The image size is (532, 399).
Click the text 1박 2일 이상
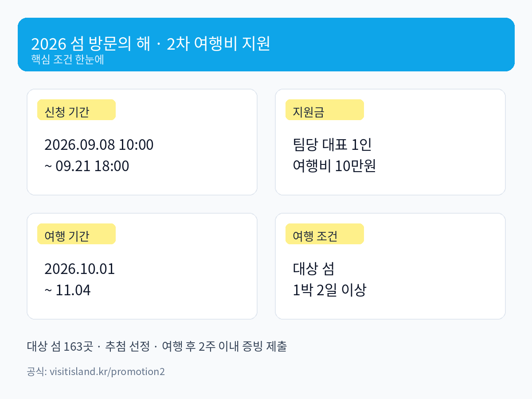pos(329,290)
